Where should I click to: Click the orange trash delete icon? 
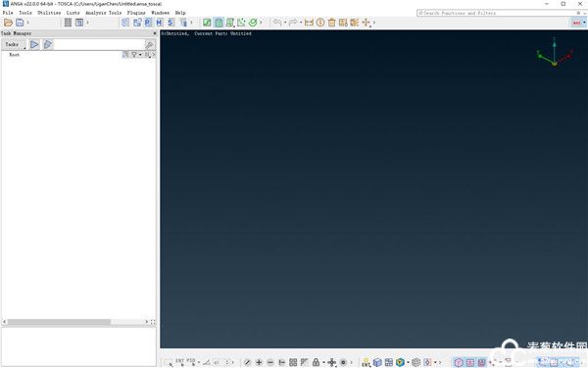pyautogui.click(x=332, y=23)
